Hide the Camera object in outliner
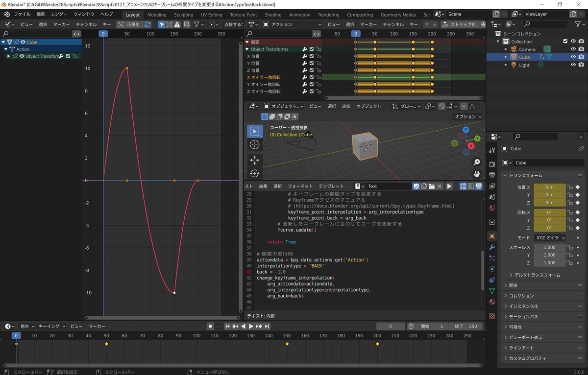 pyautogui.click(x=573, y=49)
